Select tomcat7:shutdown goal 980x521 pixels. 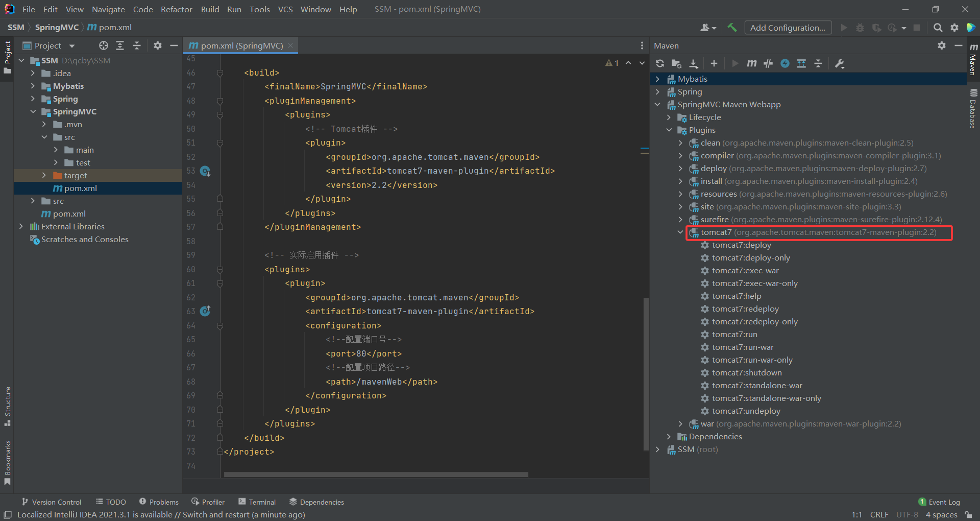pos(747,373)
